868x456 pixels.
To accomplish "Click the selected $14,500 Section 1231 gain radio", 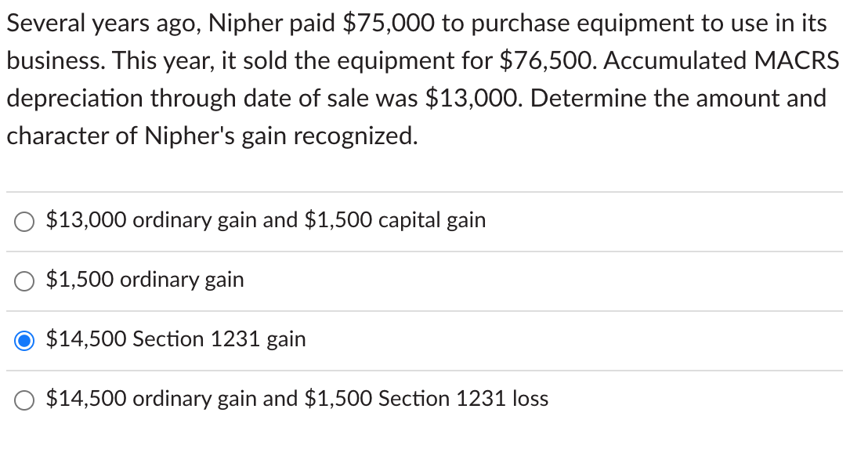I will [x=24, y=340].
